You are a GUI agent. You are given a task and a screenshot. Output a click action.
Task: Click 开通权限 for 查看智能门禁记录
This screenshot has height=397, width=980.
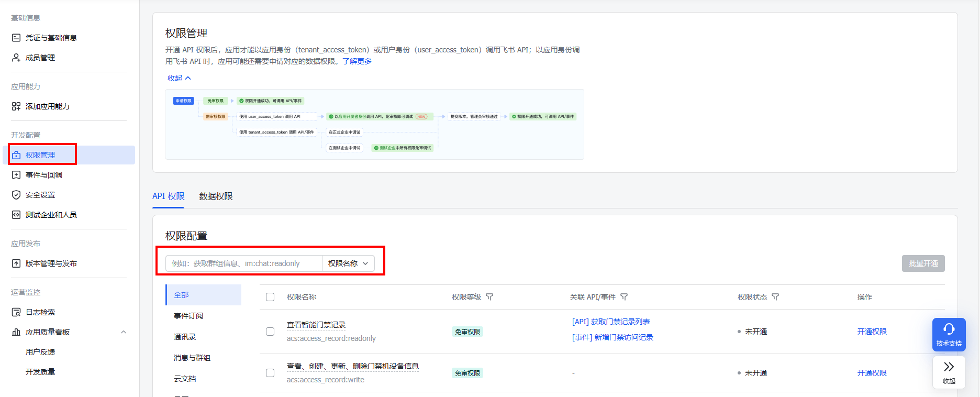tap(872, 332)
